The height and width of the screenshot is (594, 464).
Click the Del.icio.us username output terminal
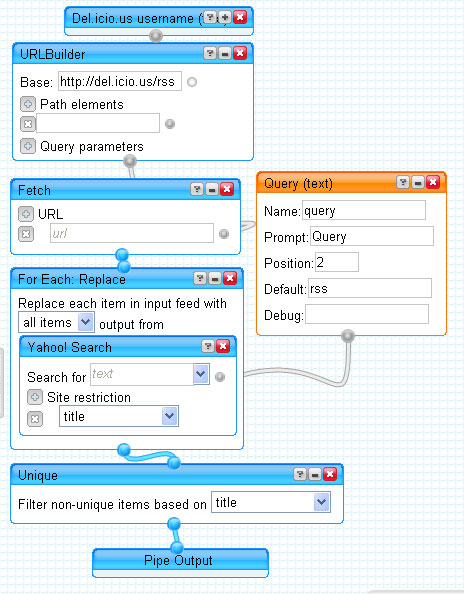click(x=156, y=36)
